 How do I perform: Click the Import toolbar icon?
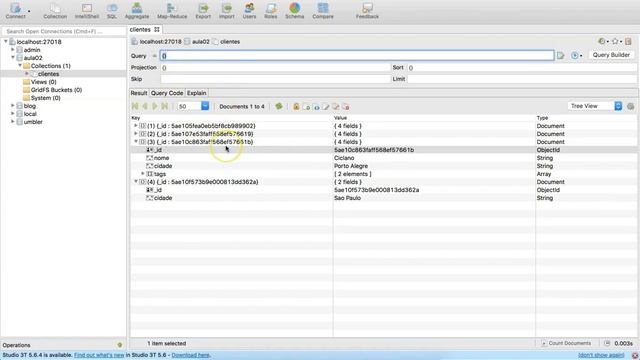(227, 11)
